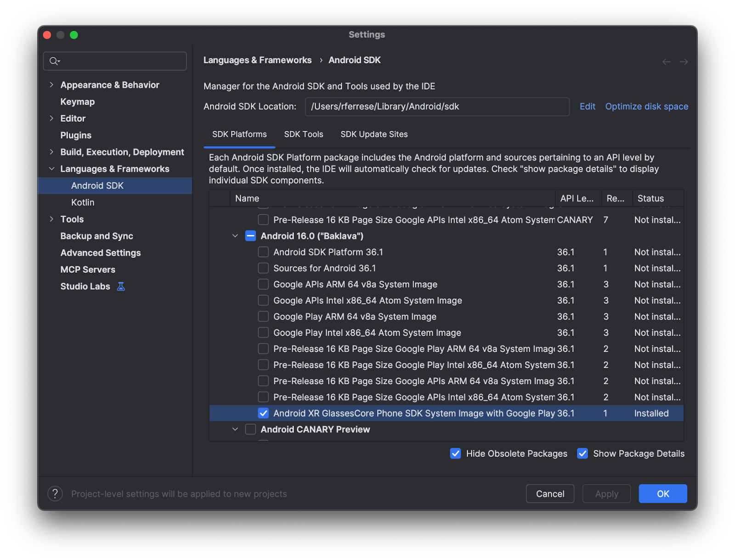Viewport: 735px width, 560px height.
Task: Check Sources for Android 36.1
Action: (x=263, y=268)
